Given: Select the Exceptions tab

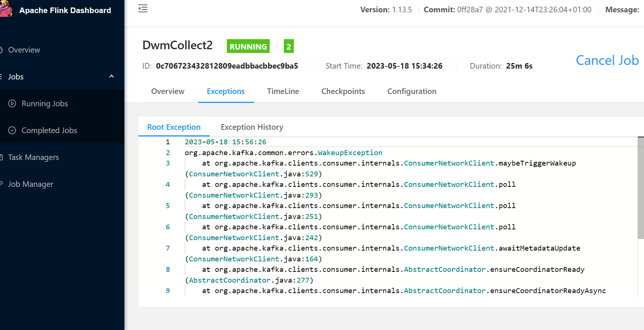Looking at the screenshot, I should (226, 91).
